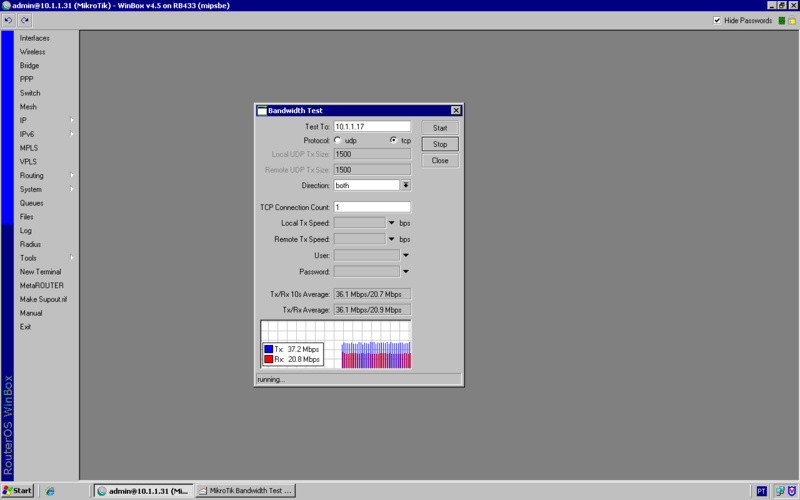The width and height of the screenshot is (800, 500).
Task: Open the VPLS menu item
Action: [x=29, y=162]
